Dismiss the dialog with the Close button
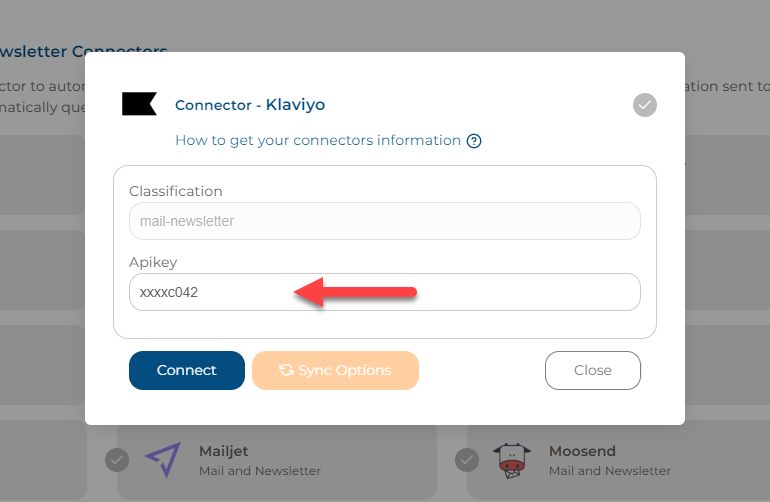The width and height of the screenshot is (770, 502). click(x=593, y=370)
